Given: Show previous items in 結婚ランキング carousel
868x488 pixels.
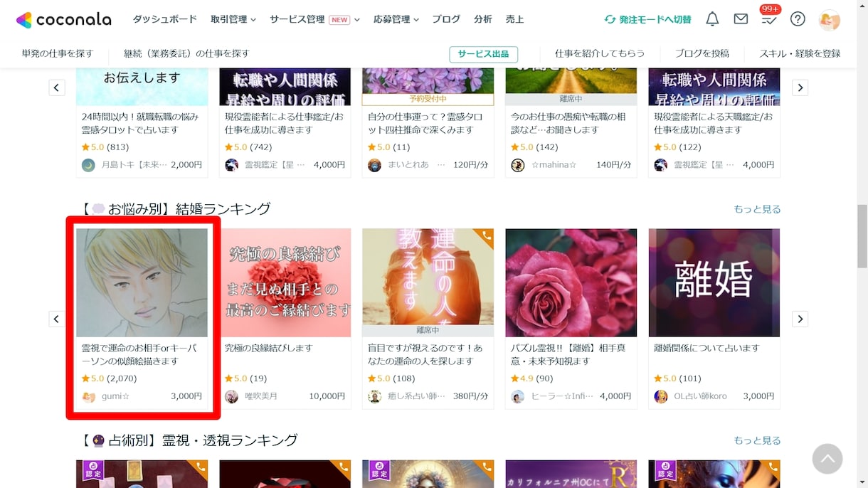Looking at the screenshot, I should point(57,319).
